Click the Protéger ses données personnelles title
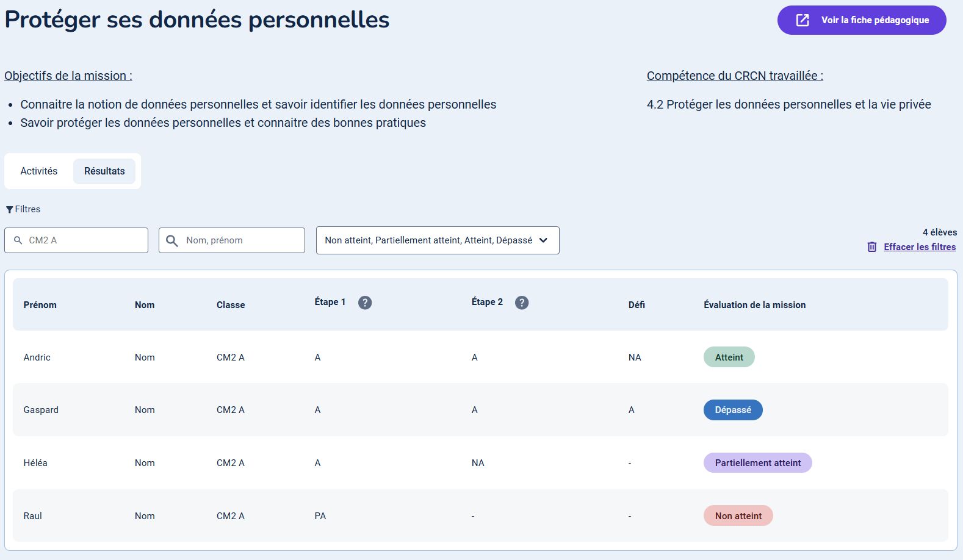Image resolution: width=963 pixels, height=560 pixels. tap(197, 20)
